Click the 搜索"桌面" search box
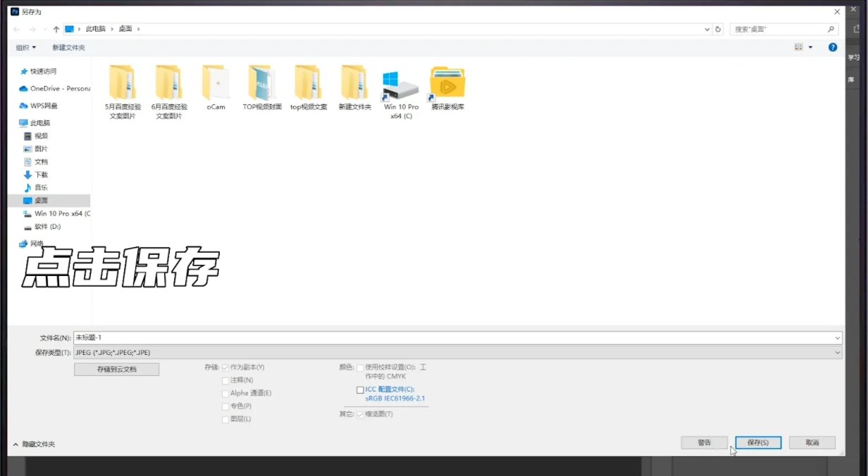Screen dimensions: 868x476 click(779, 29)
